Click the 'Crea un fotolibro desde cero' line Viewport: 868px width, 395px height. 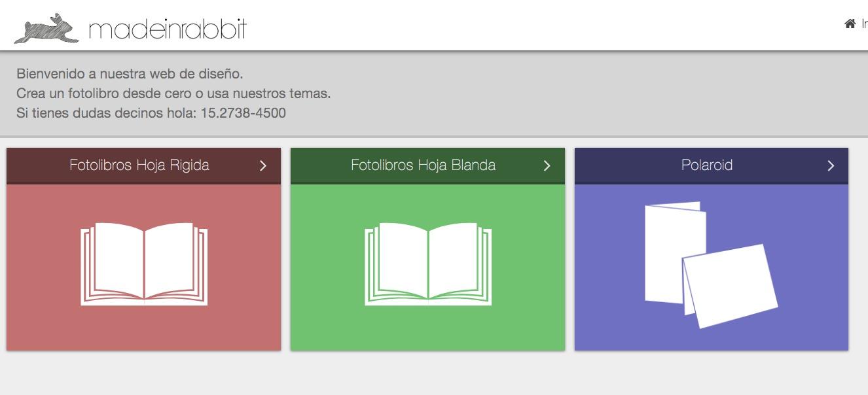pos(173,94)
